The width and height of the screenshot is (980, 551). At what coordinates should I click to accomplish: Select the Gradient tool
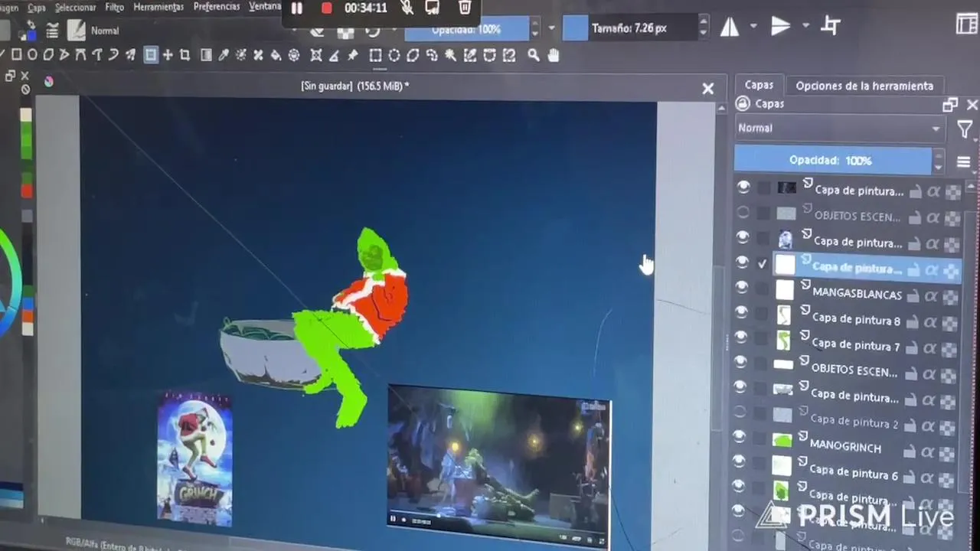click(x=206, y=55)
